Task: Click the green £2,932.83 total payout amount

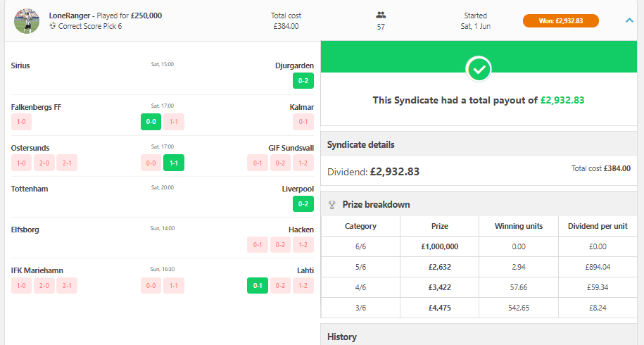Action: click(562, 100)
